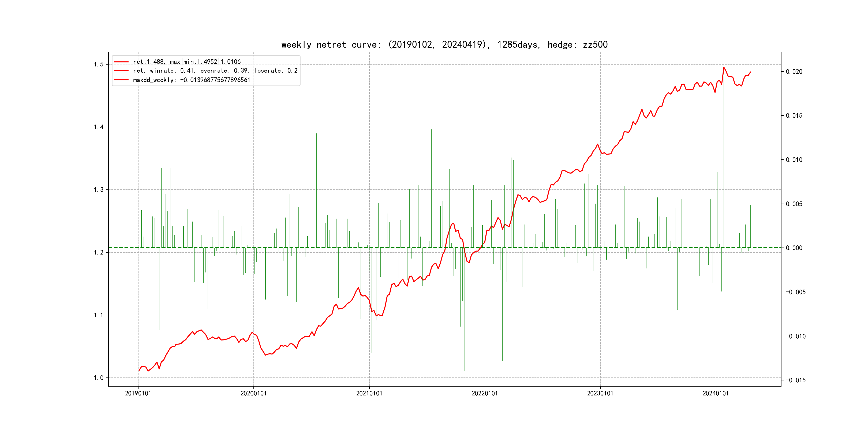868x434 pixels.
Task: Click the 1.5 left y-axis label
Action: 98,64
